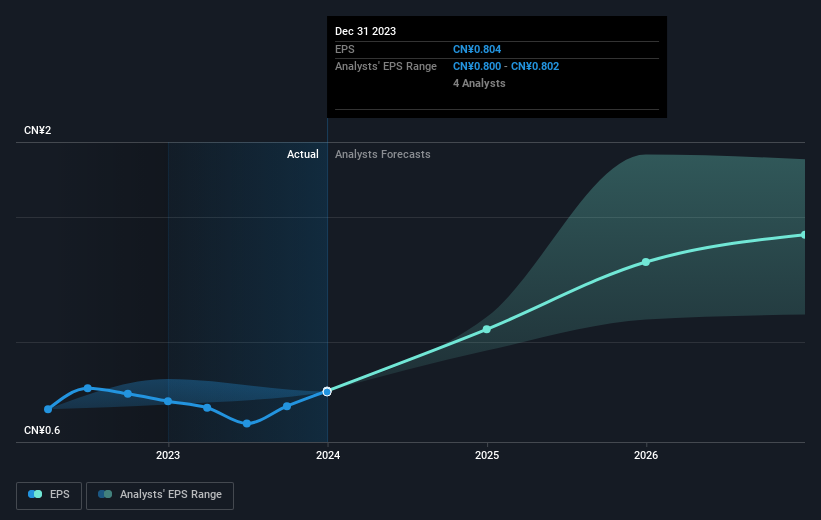Click the final forecast point at right edge
This screenshot has width=821, height=520.
804,235
